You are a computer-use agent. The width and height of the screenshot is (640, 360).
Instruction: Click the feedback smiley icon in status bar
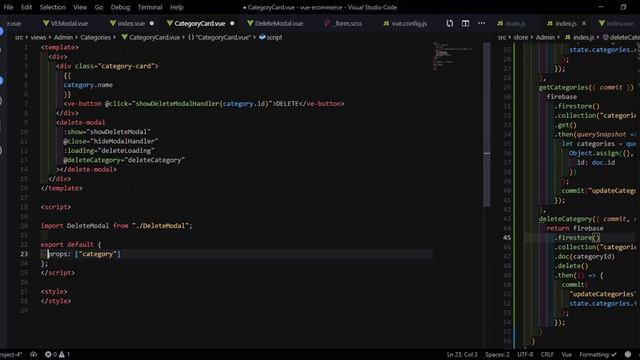point(628,354)
